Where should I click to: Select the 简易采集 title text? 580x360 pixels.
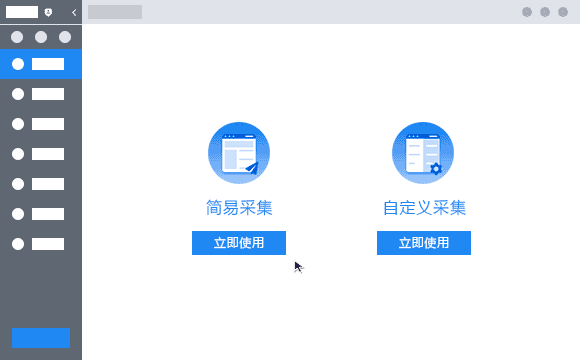point(239,208)
